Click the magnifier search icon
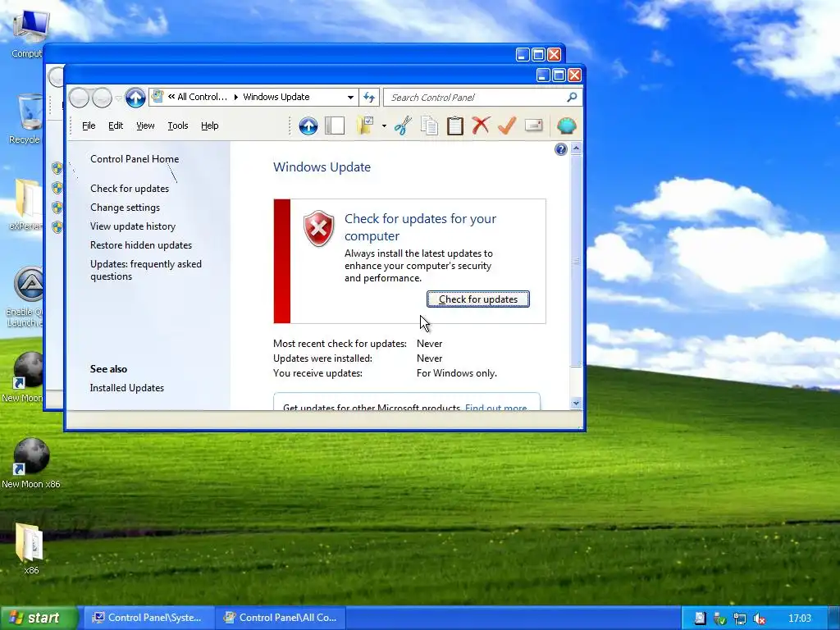 [x=572, y=97]
